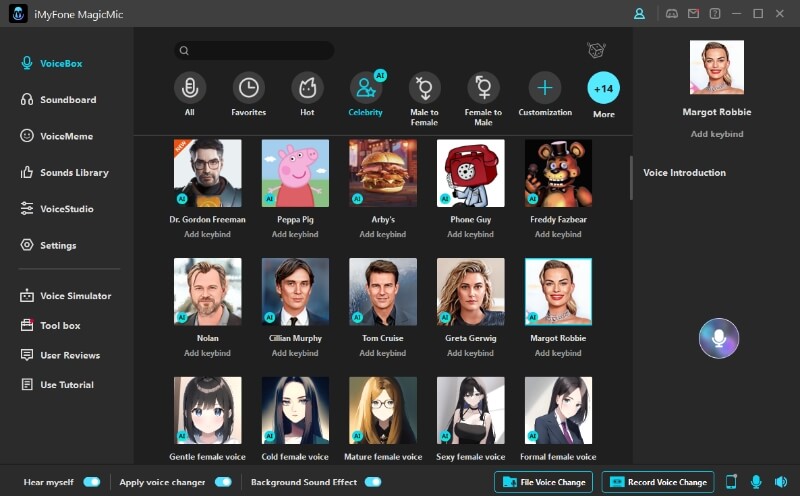This screenshot has width=800, height=496.
Task: Click the speaker volume icon
Action: pos(781,481)
